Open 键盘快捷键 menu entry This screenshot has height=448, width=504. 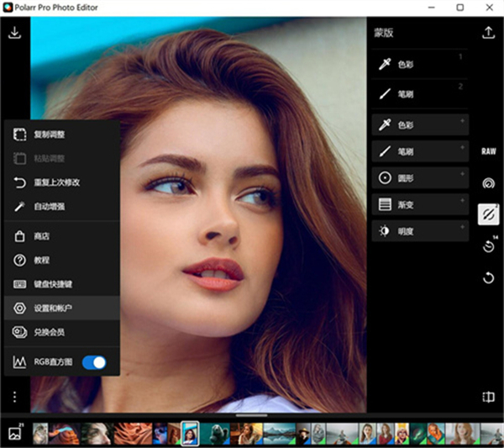(62, 284)
